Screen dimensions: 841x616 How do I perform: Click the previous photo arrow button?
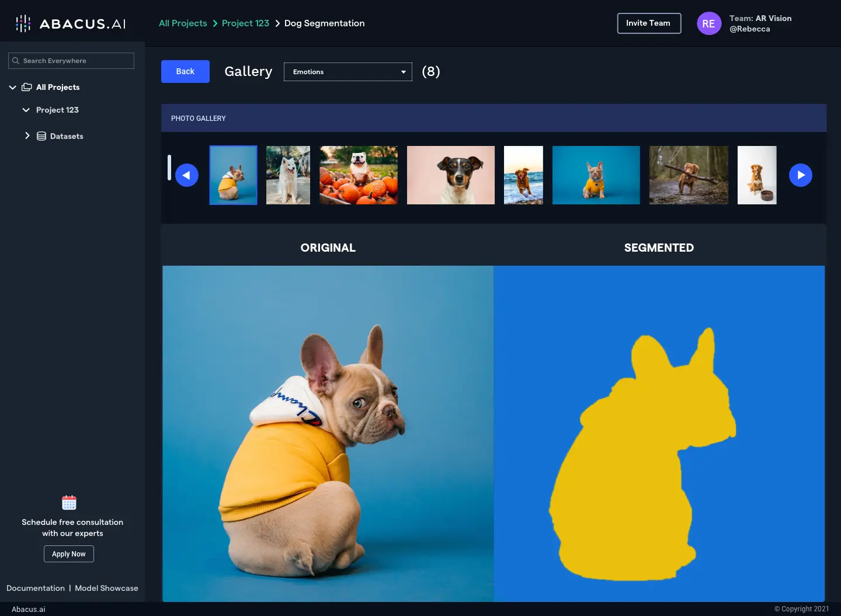187,175
